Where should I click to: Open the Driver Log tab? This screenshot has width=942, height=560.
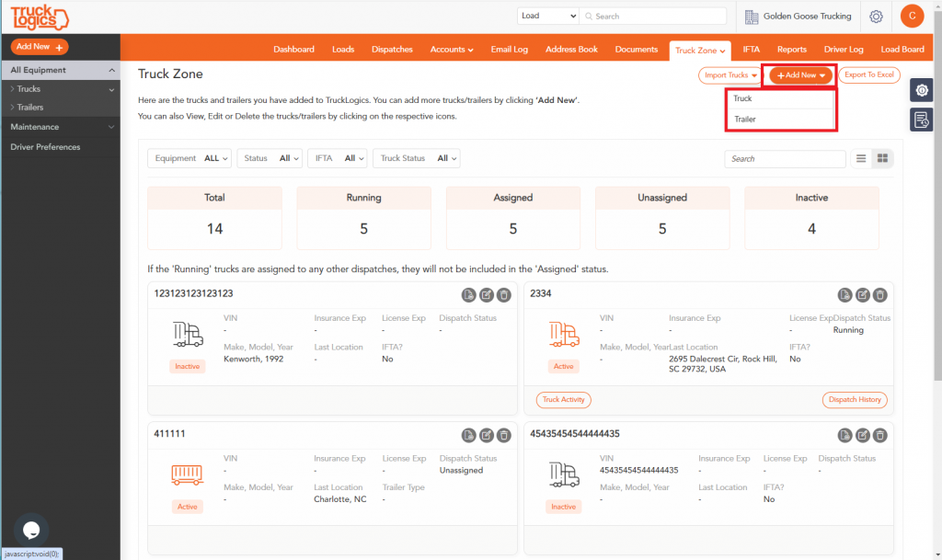coord(844,50)
